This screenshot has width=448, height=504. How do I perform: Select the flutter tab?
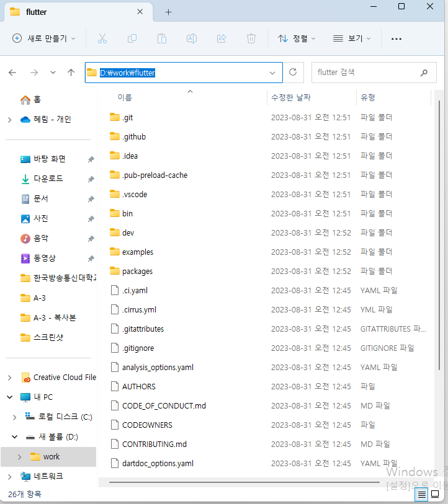(x=78, y=12)
